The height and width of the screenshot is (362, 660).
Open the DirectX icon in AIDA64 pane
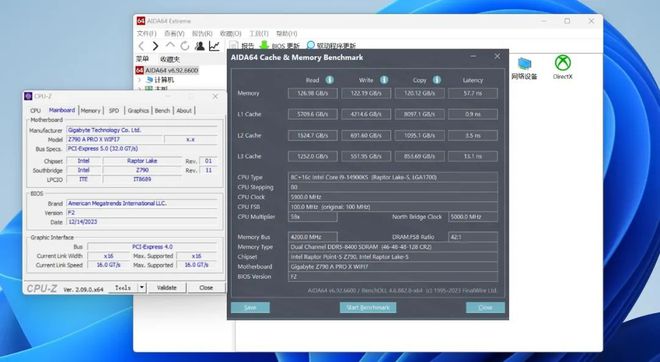coord(562,67)
